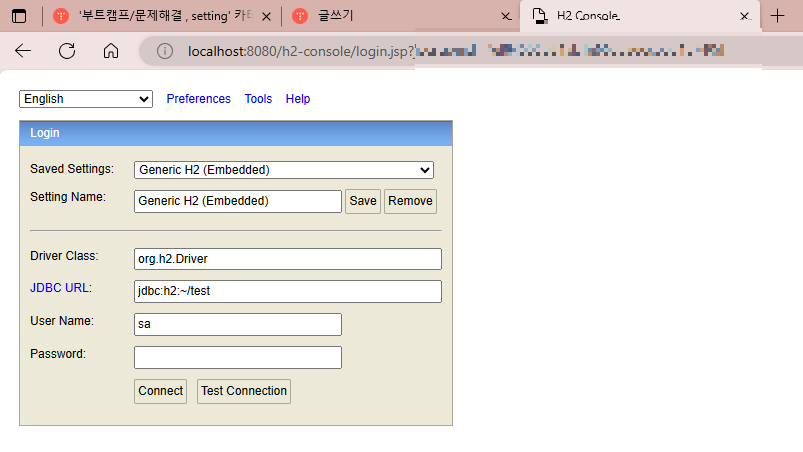This screenshot has height=452, width=803.
Task: Focus the Password field
Action: pos(238,357)
